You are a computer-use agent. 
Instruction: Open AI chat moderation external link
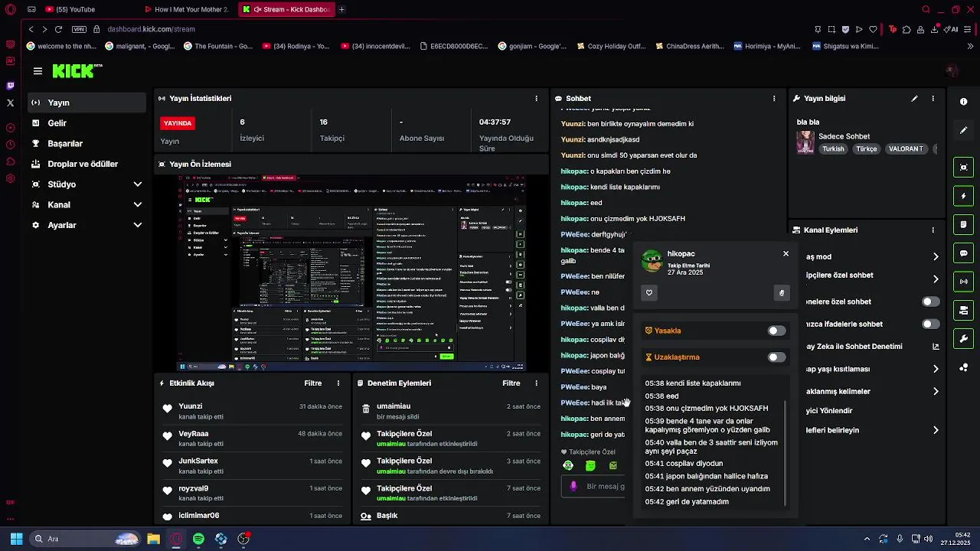click(936, 347)
